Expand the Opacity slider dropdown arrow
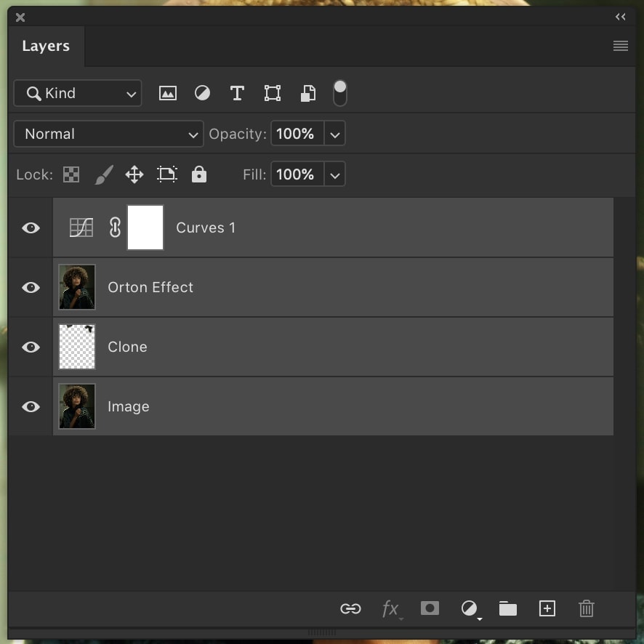Viewport: 644px width, 644px height. pos(334,134)
